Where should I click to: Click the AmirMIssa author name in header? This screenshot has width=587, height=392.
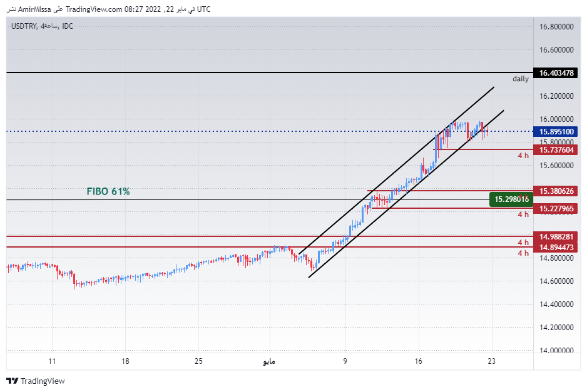click(34, 9)
